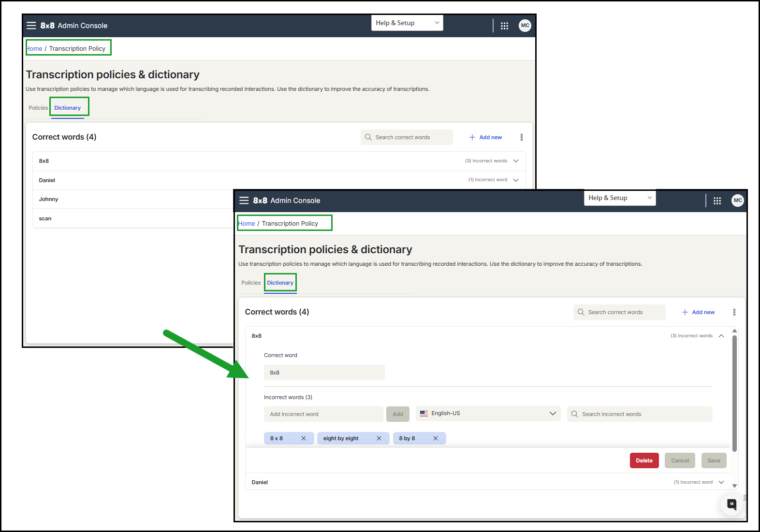Remove the '8 x 8' incorrect word chip
The height and width of the screenshot is (532, 760).
coord(304,438)
